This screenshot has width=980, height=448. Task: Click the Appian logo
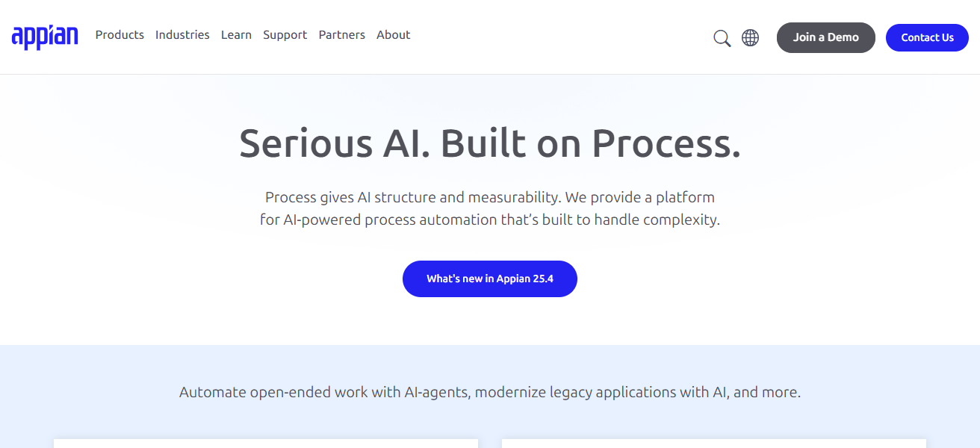[x=45, y=37]
